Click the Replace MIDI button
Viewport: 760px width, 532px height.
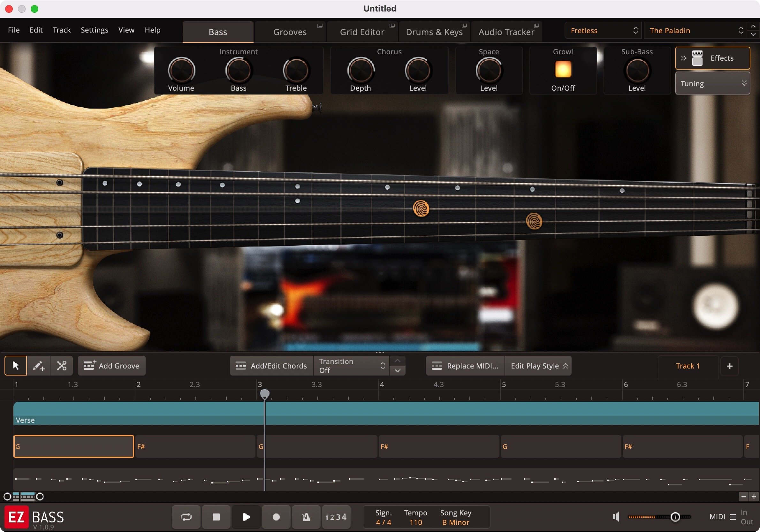pyautogui.click(x=465, y=366)
